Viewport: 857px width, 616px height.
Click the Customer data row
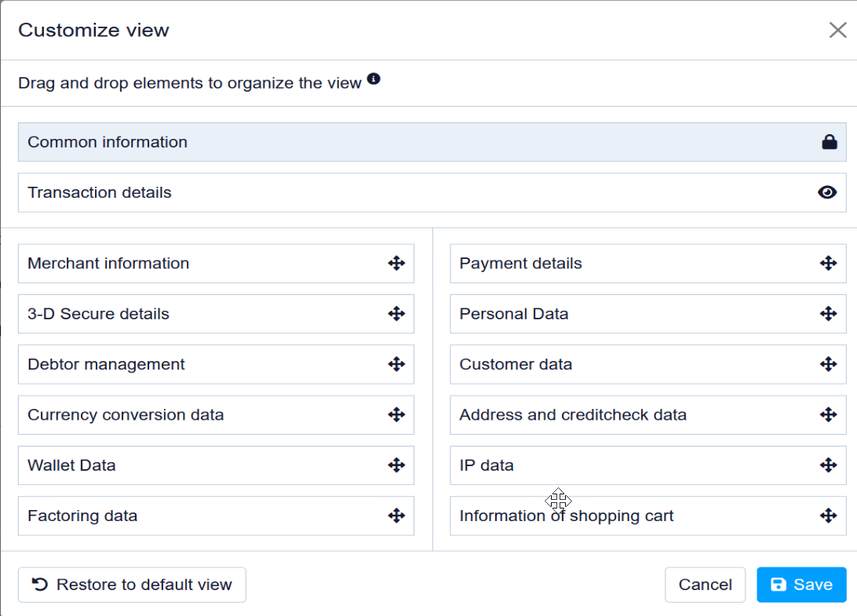coord(628,364)
